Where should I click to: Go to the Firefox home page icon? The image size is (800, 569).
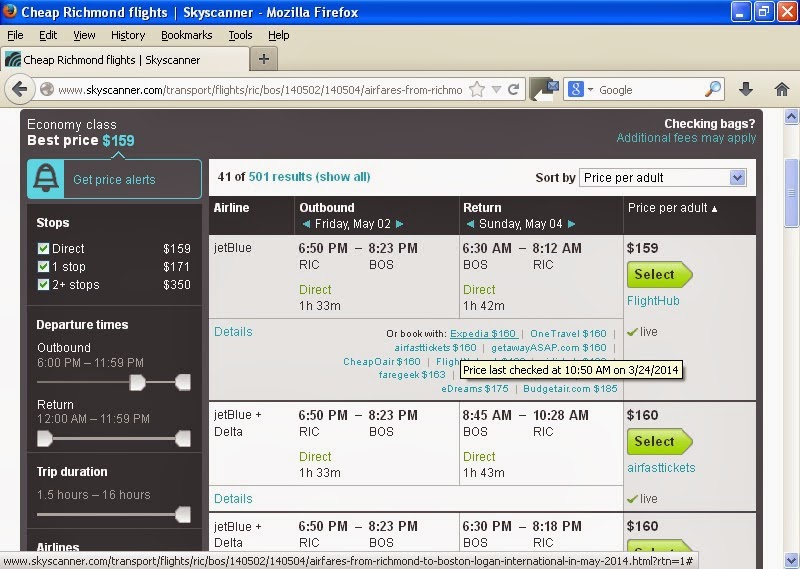click(782, 90)
